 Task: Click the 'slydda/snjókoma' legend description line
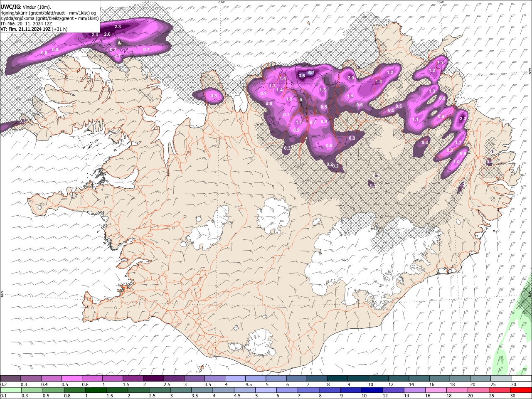pyautogui.click(x=50, y=18)
